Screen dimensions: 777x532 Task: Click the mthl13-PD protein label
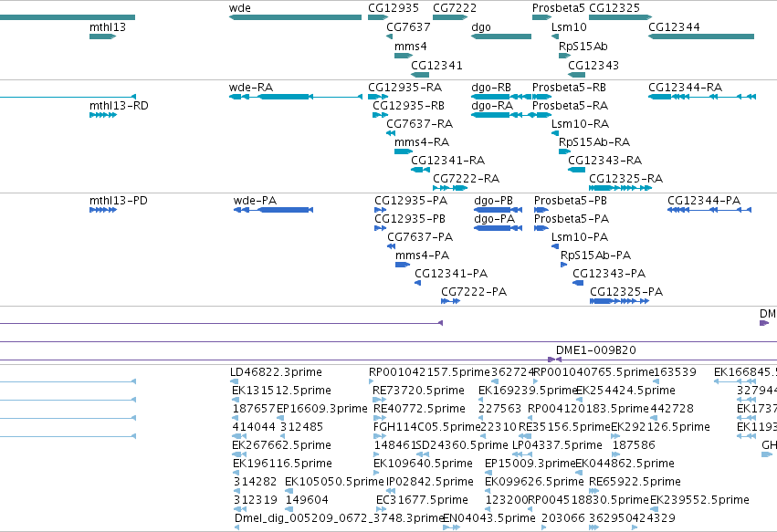coord(119,201)
